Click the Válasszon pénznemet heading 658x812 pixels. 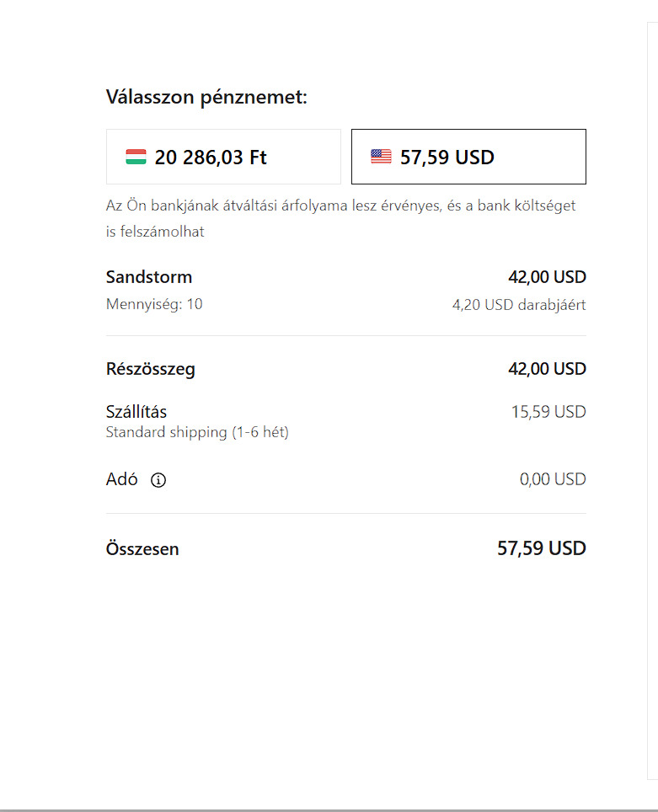pyautogui.click(x=206, y=98)
